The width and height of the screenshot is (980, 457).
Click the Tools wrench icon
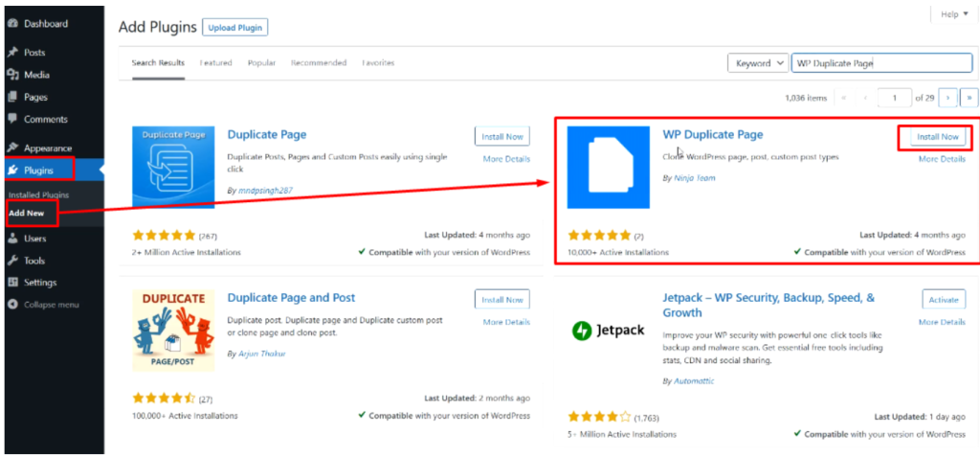point(11,261)
